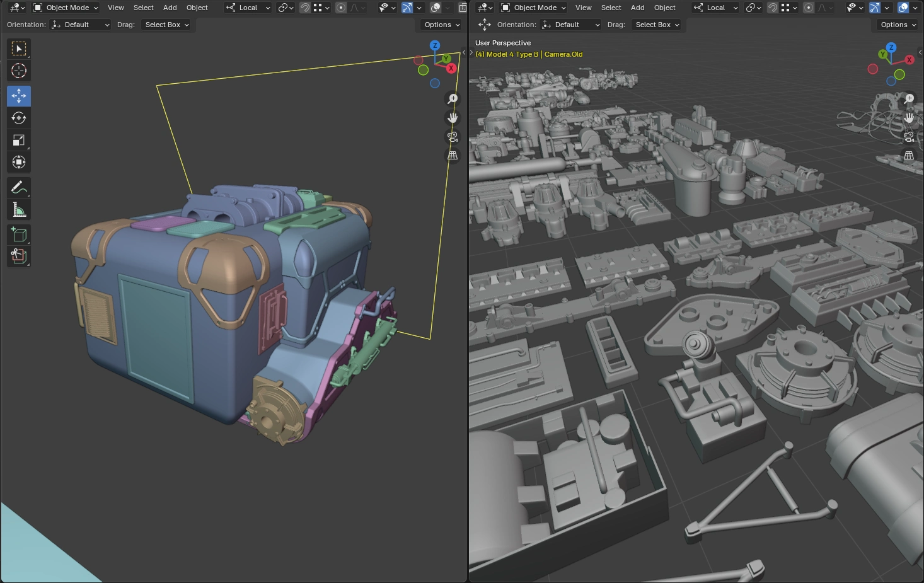
Task: Open the Options popover in left viewport
Action: point(442,25)
